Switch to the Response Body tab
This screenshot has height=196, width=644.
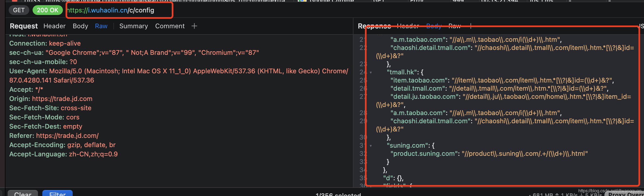[x=434, y=26]
